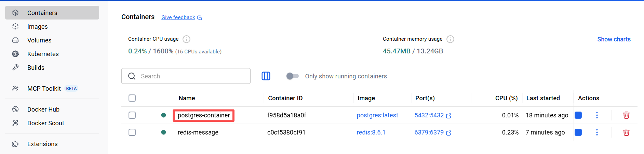Open the manage columns icon
The image size is (644, 154).
(x=266, y=76)
